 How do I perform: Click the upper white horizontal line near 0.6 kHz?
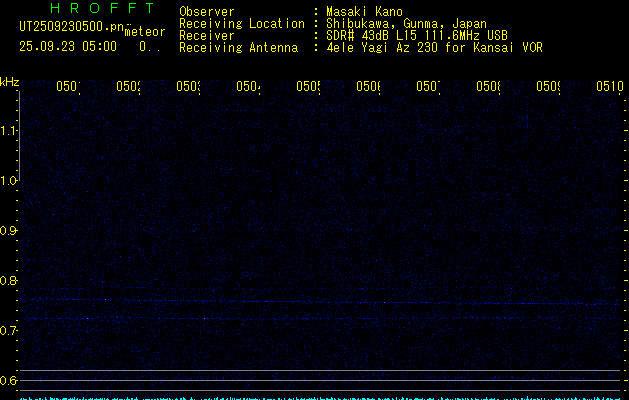coord(320,371)
